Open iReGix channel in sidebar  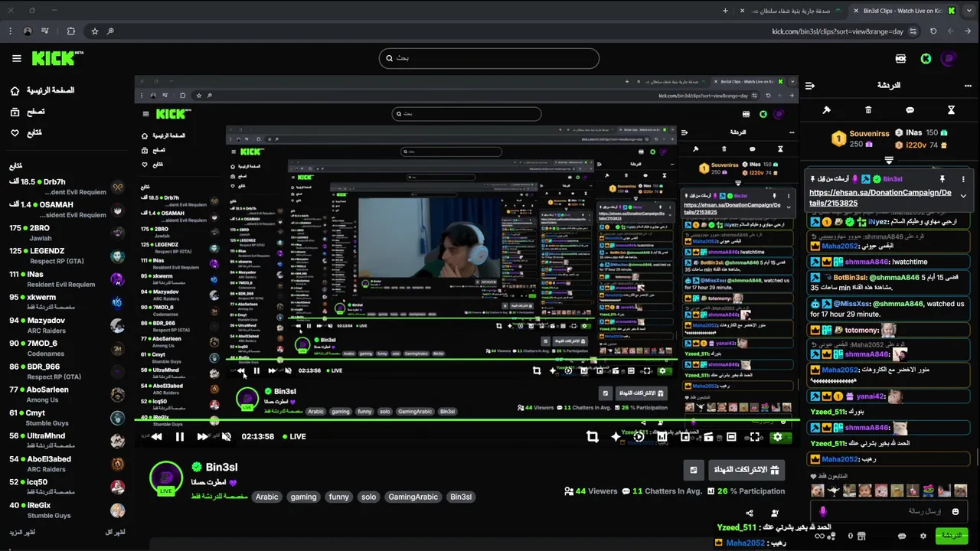click(67, 510)
